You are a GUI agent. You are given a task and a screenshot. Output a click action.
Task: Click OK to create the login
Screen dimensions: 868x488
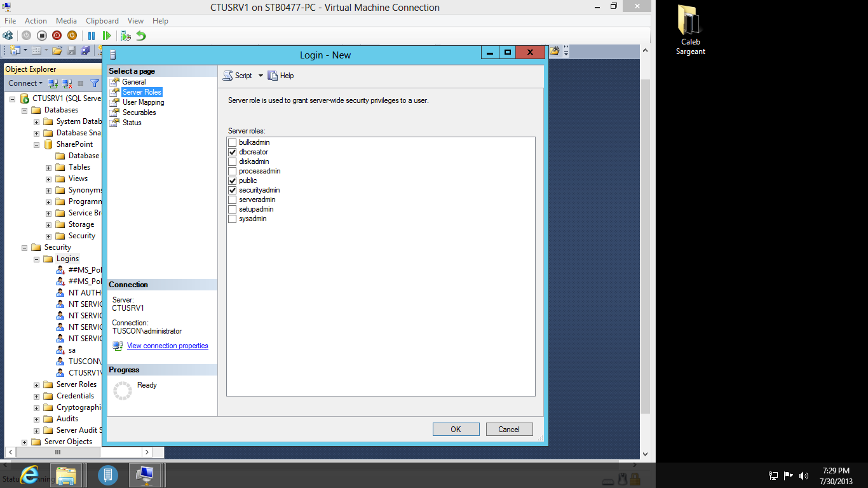(456, 430)
